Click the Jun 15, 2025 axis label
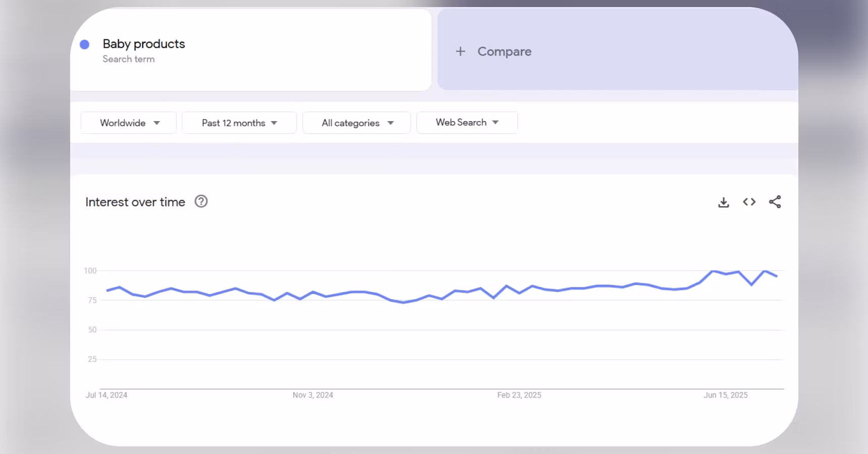The width and height of the screenshot is (868, 454). [725, 395]
